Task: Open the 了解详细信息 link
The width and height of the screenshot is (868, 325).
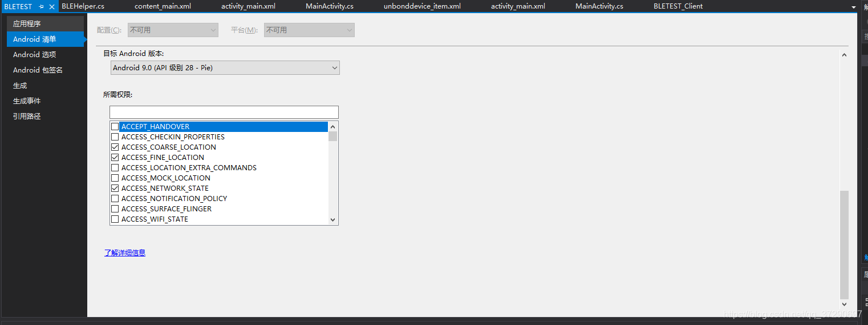Action: click(x=125, y=252)
